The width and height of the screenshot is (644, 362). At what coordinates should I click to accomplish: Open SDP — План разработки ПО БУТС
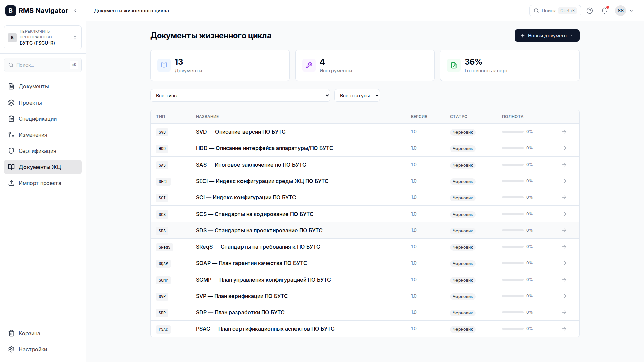pyautogui.click(x=240, y=312)
